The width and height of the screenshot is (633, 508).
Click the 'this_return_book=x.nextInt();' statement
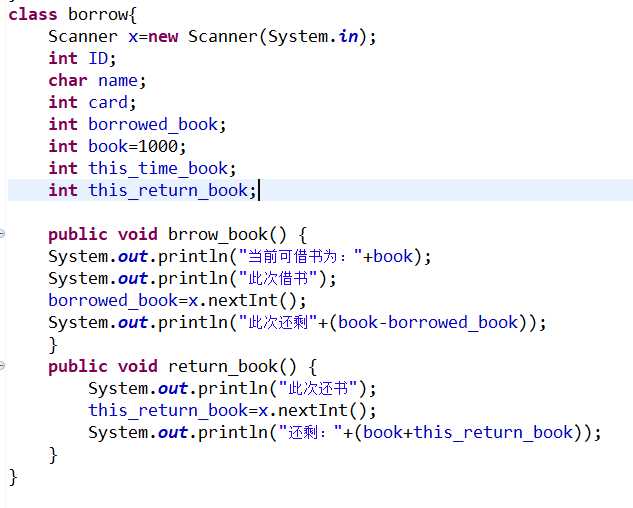tap(232, 411)
